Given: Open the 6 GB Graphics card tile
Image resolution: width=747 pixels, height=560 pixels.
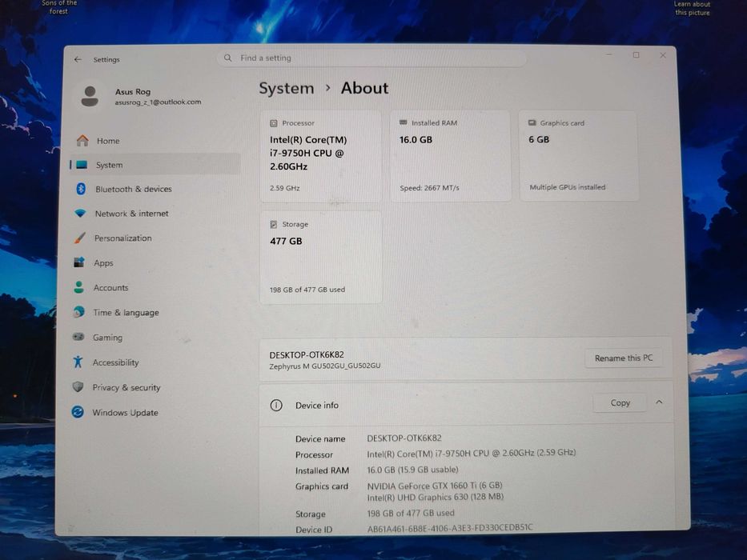Looking at the screenshot, I should coord(578,156).
